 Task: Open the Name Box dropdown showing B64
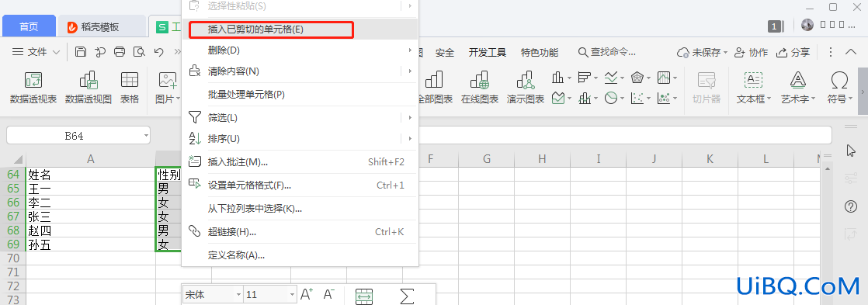[x=146, y=136]
